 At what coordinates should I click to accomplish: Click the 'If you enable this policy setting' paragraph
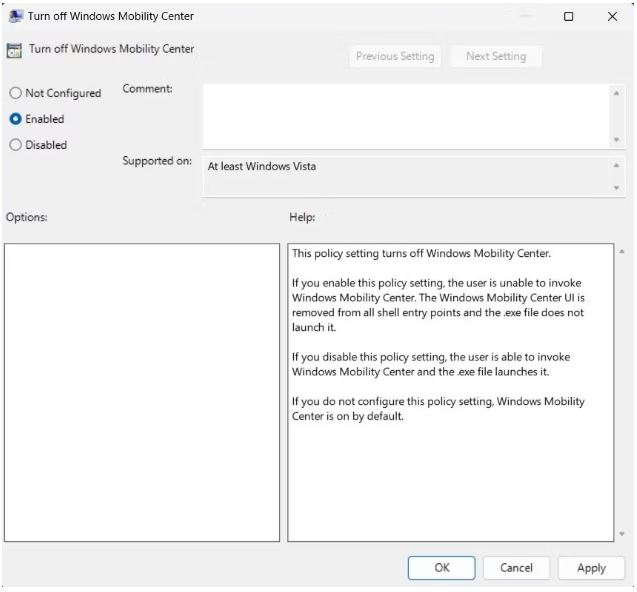[438, 305]
